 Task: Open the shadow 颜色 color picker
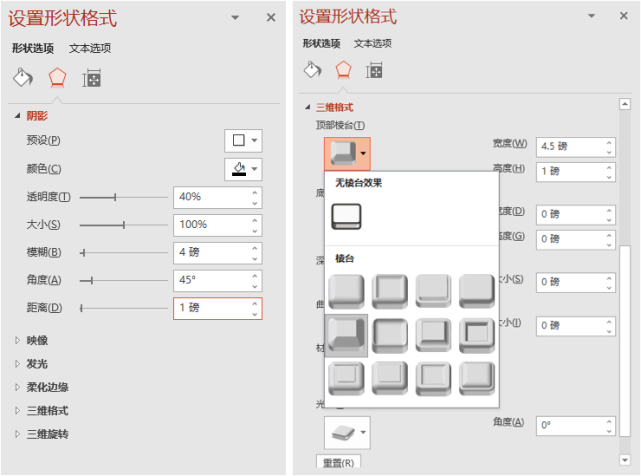coord(243,169)
